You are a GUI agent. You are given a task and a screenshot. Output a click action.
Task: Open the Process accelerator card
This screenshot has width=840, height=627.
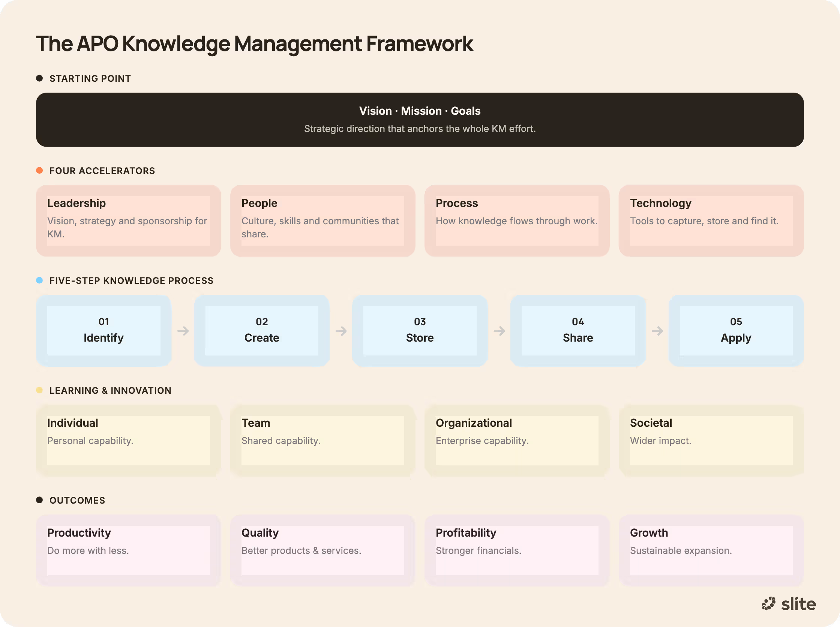tap(517, 220)
